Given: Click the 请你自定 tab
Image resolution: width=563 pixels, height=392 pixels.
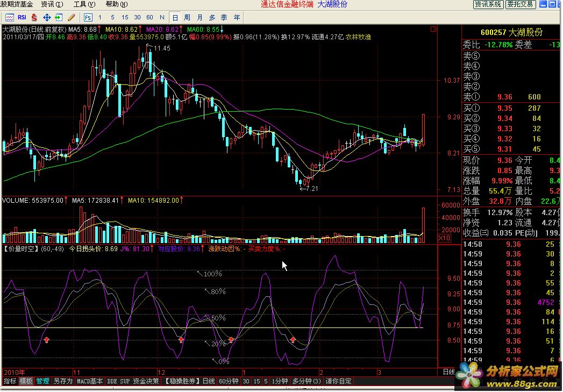Looking at the screenshot, I should pyautogui.click(x=338, y=381).
